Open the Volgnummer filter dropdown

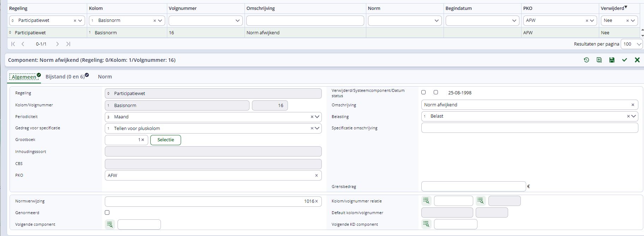click(237, 21)
